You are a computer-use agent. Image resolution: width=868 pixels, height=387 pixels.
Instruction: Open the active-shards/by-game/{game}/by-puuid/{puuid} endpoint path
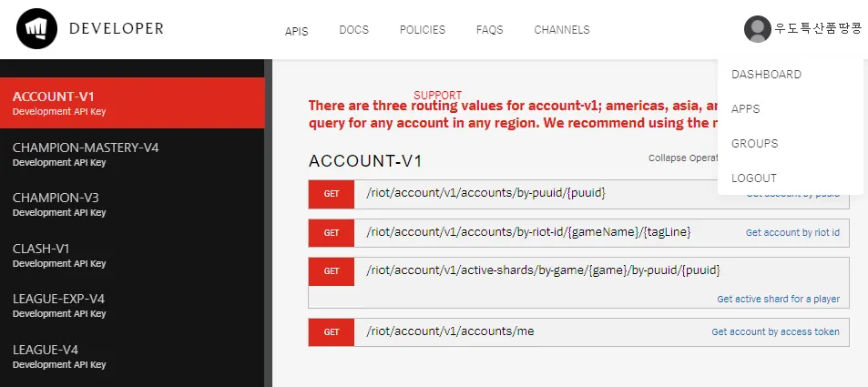(x=543, y=270)
